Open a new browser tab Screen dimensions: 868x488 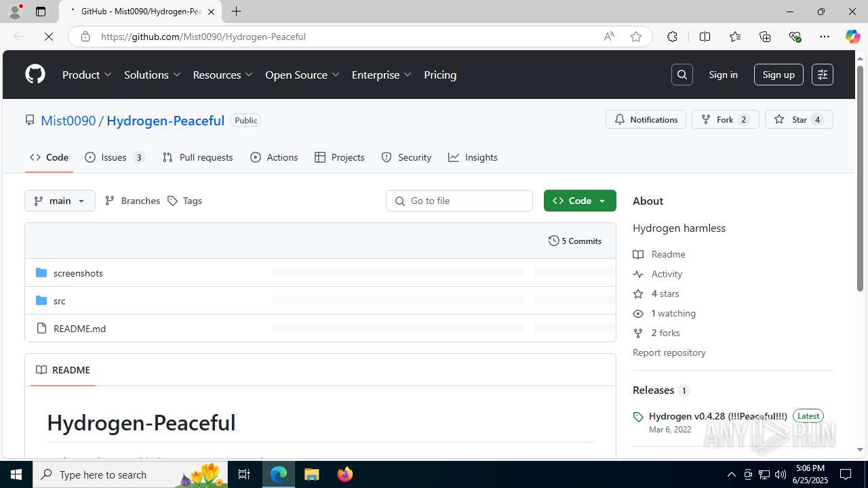pos(236,12)
